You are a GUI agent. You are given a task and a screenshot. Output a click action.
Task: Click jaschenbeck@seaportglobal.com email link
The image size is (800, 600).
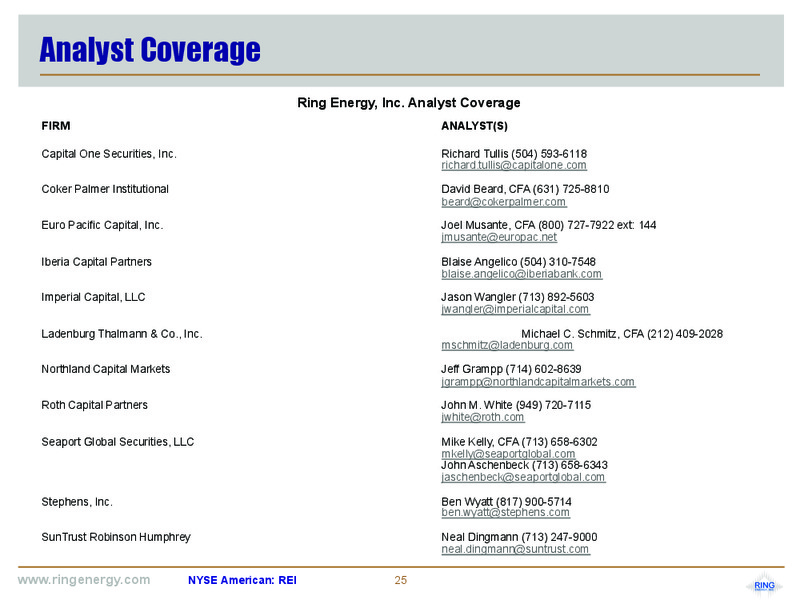[x=523, y=477]
